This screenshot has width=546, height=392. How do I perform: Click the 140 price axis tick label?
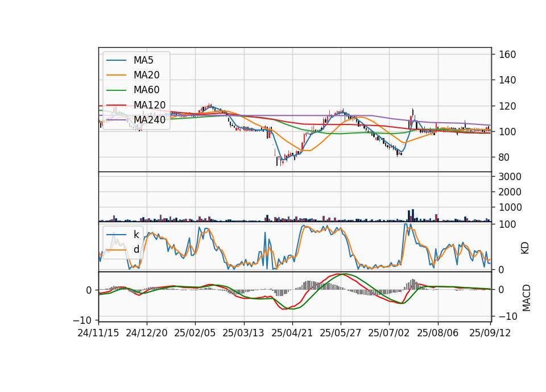pyautogui.click(x=507, y=80)
